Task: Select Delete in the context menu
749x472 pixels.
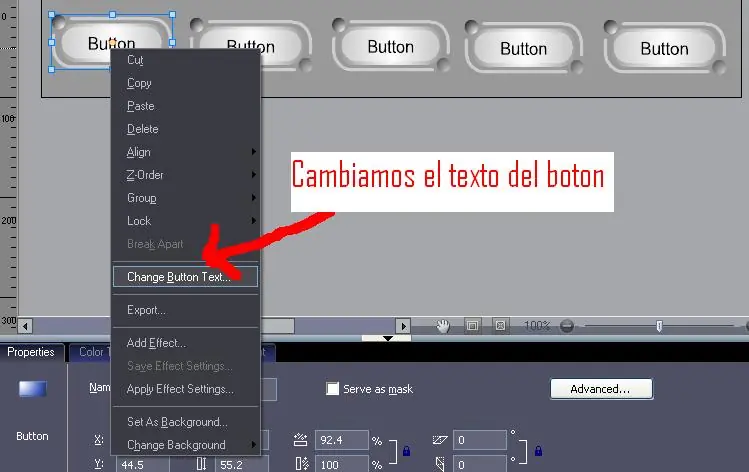Action: tap(187, 129)
